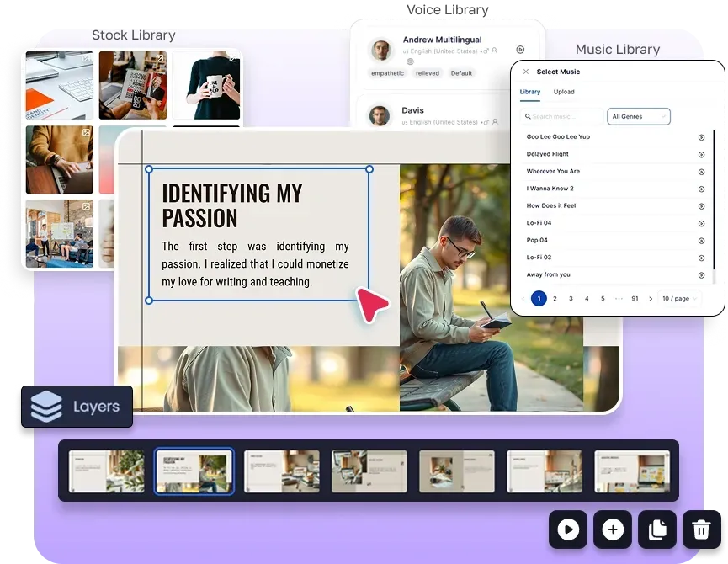
Task: Expand the 10 / page dropdown
Action: coord(680,299)
